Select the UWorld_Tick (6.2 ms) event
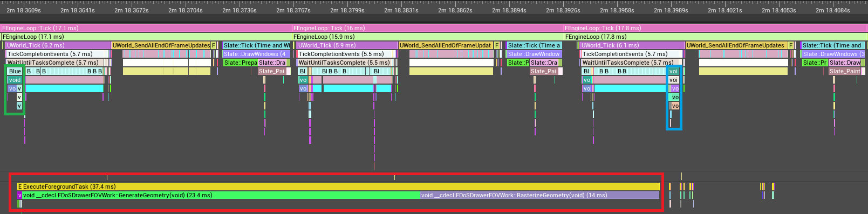The height and width of the screenshot is (214, 868). pos(58,45)
